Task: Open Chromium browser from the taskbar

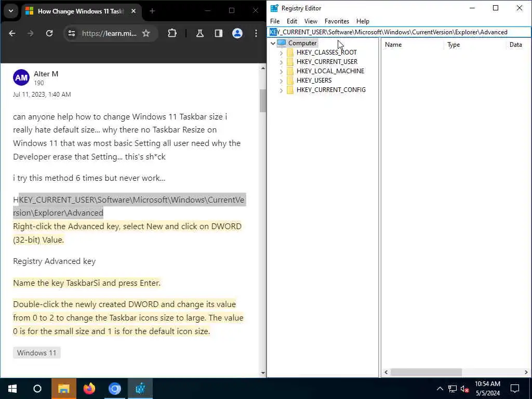Action: pos(115,389)
